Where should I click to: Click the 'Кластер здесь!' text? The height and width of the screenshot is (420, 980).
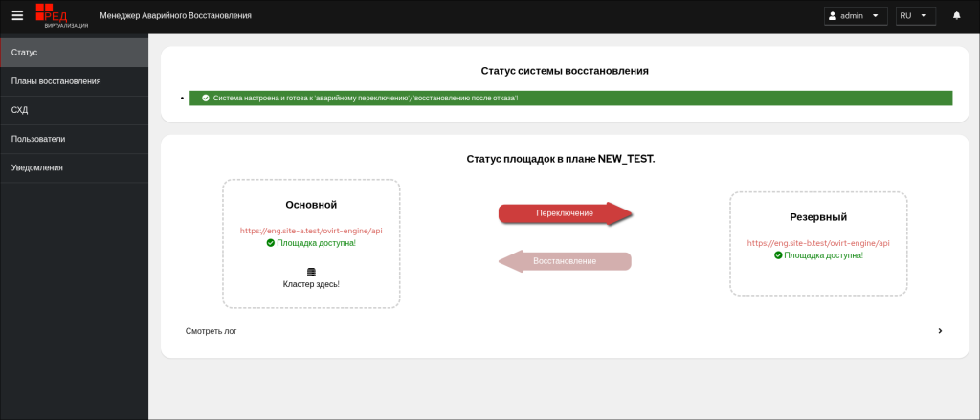click(x=311, y=284)
